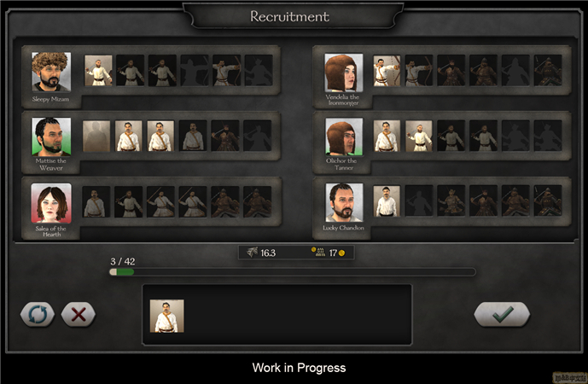The width and height of the screenshot is (588, 384).
Task: Click the 16.3 speed indicator icon
Action: tap(252, 253)
